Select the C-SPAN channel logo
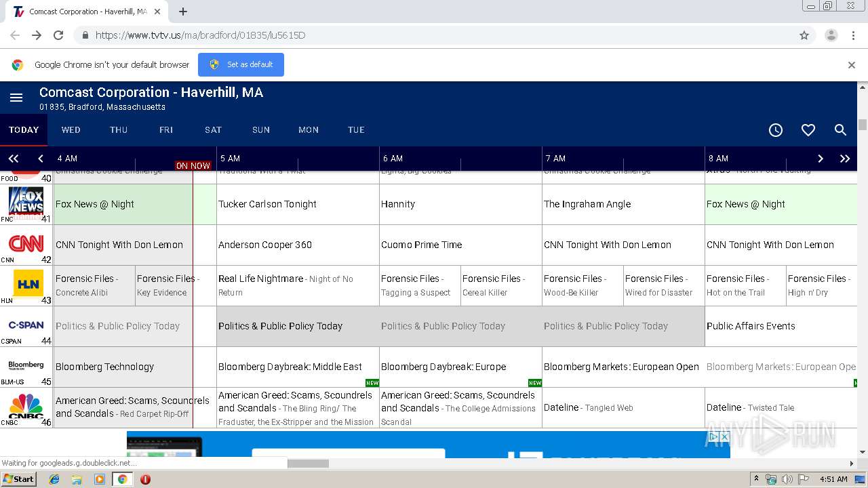Viewport: 868px width, 488px height. pyautogui.click(x=26, y=325)
